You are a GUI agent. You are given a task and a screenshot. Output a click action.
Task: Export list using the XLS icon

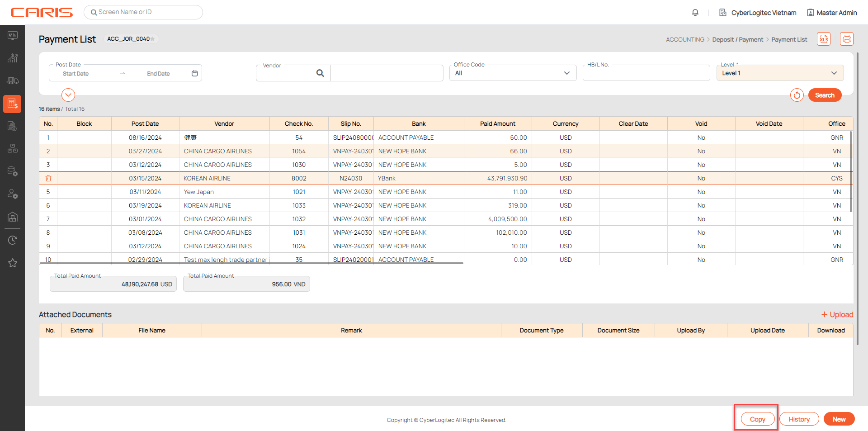(824, 39)
